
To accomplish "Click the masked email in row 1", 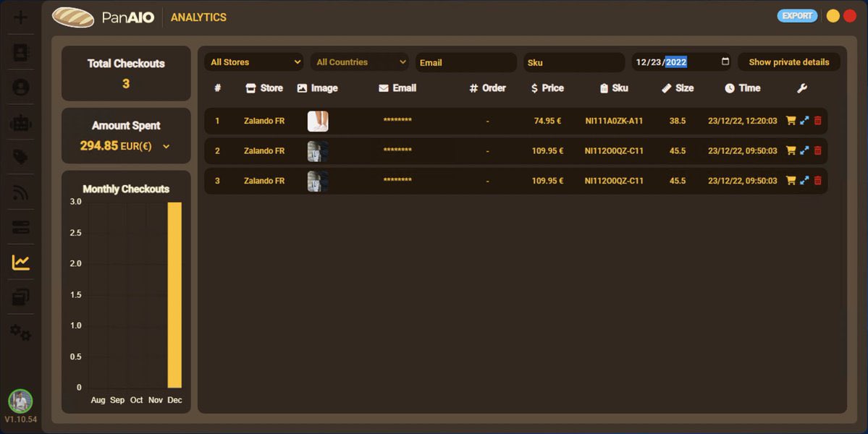I will pyautogui.click(x=397, y=120).
